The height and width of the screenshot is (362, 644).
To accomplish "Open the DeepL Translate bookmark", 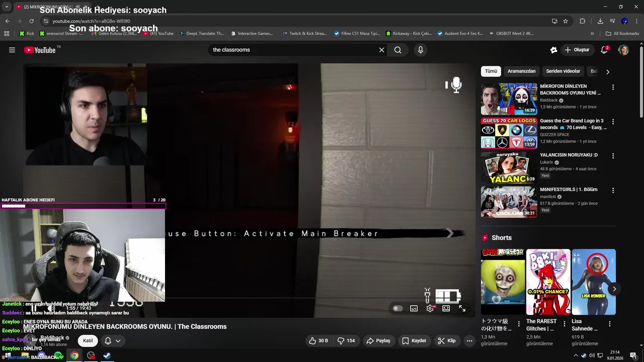I will tap(201, 34).
